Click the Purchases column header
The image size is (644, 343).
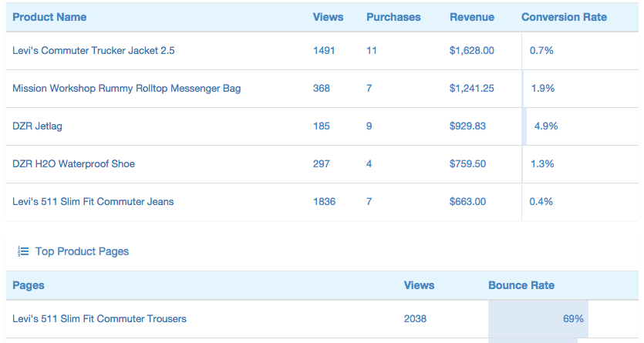pyautogui.click(x=393, y=17)
